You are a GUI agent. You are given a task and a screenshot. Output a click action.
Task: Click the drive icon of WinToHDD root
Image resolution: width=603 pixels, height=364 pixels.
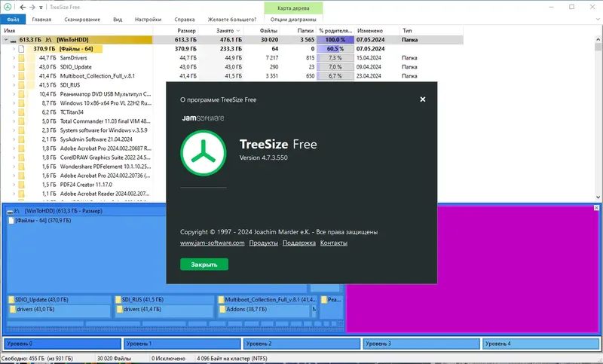[x=13, y=40]
